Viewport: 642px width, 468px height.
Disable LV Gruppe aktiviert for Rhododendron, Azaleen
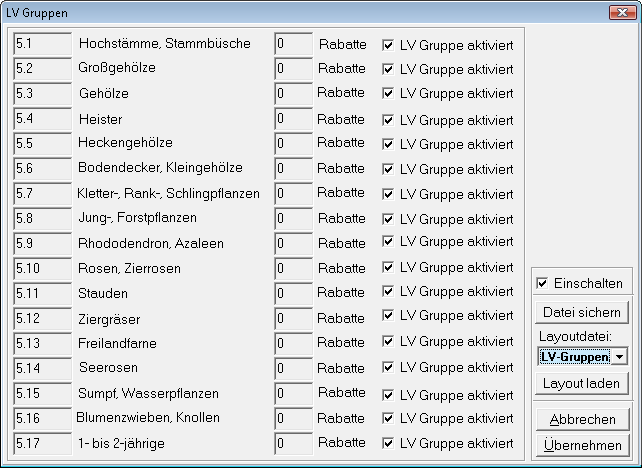pos(389,244)
